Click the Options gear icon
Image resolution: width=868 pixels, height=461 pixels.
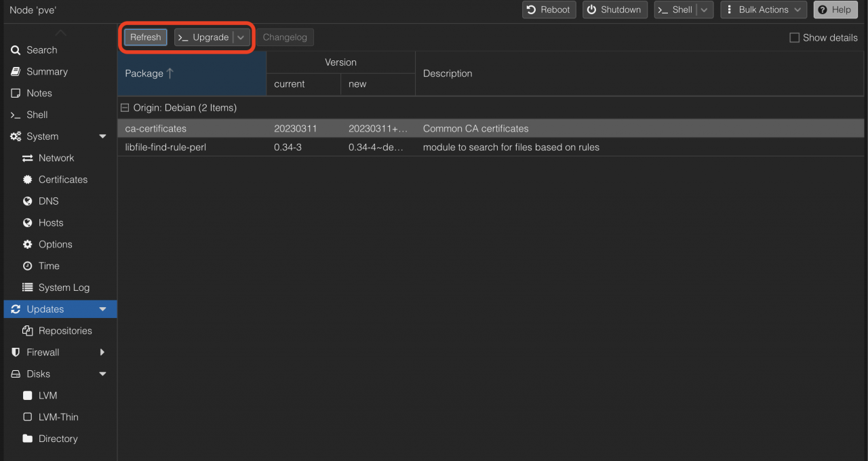click(x=28, y=245)
